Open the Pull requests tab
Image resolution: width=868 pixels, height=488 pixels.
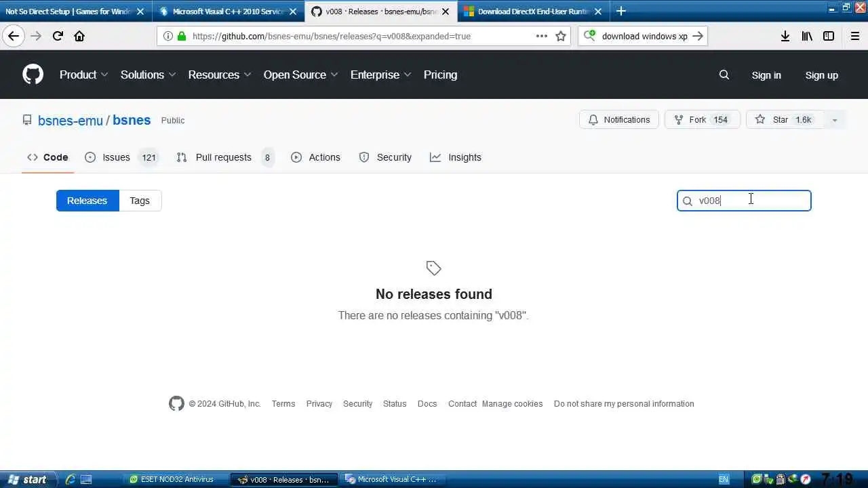(x=225, y=157)
